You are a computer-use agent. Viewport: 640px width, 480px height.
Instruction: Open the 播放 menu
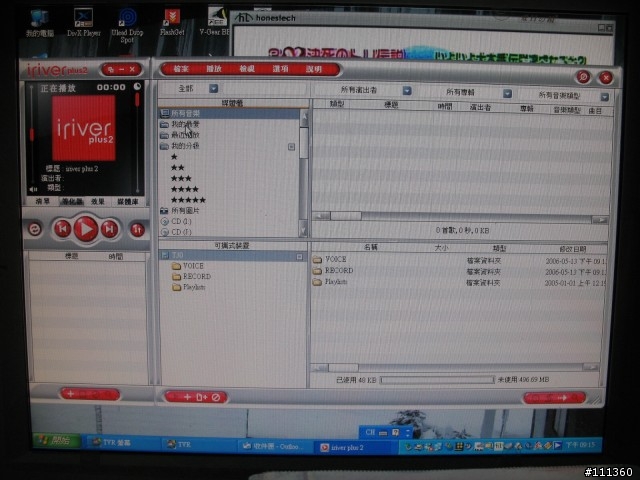214,69
